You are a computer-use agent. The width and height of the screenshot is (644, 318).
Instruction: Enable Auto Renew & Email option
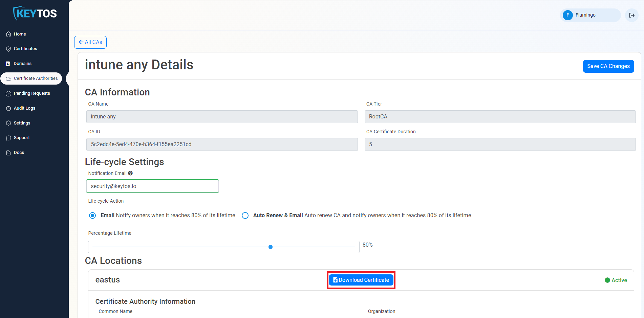point(245,215)
